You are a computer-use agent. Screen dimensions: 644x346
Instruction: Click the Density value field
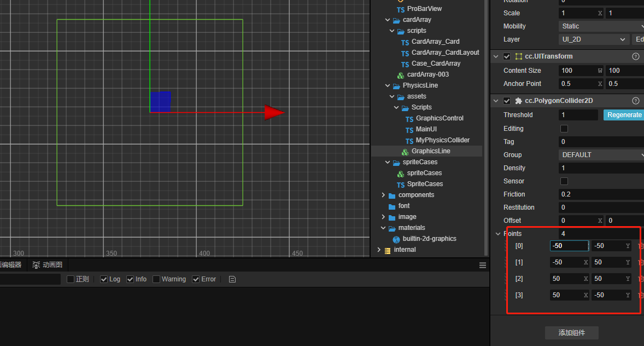601,168
